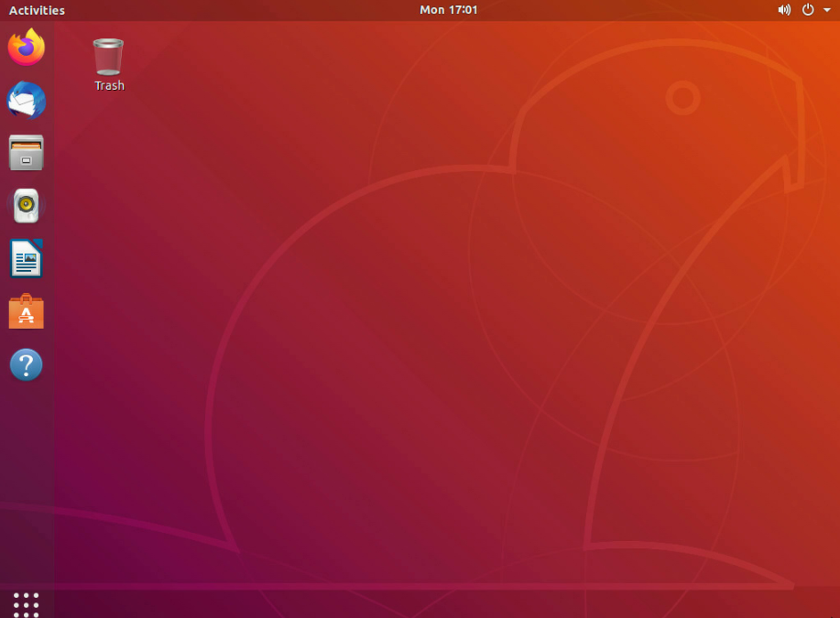Expand the system menu arrow
Image resolution: width=840 pixels, height=618 pixels.
[x=827, y=10]
